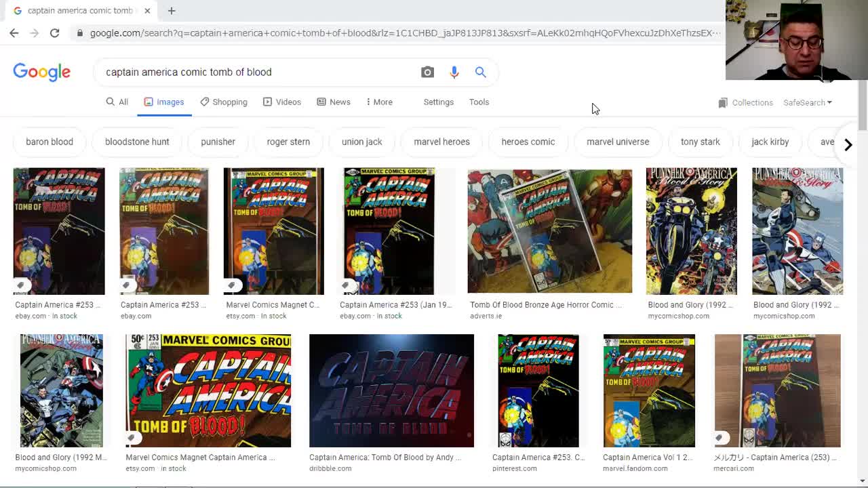This screenshot has width=868, height=488.
Task: Expand the More search categories menu
Action: pyautogui.click(x=379, y=102)
